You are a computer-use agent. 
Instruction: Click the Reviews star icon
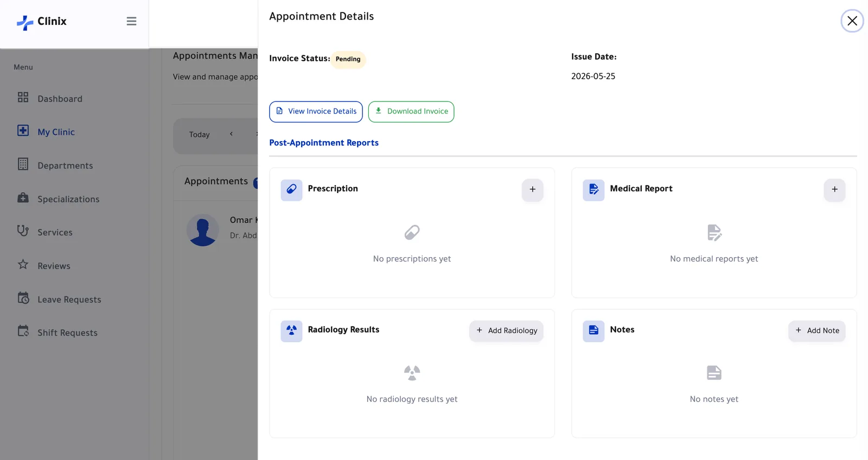(x=23, y=264)
